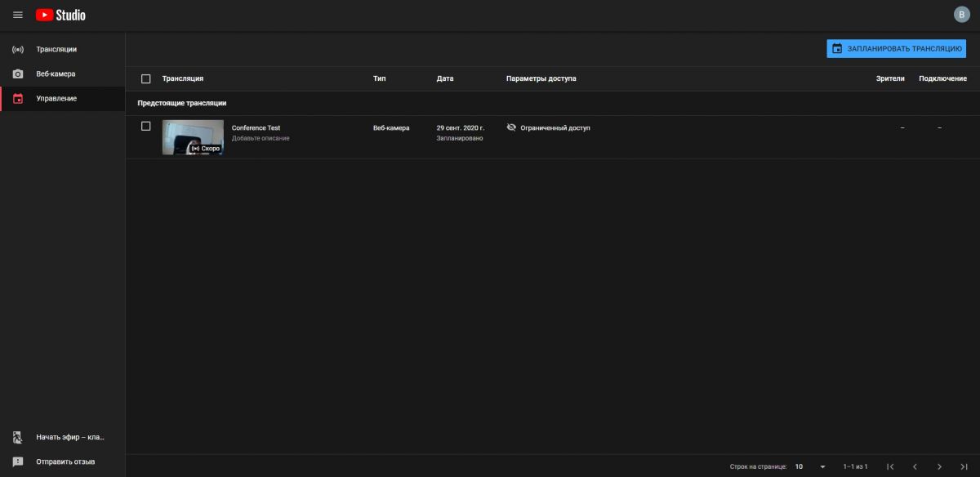The width and height of the screenshot is (980, 477).
Task: Open the hamburger menu
Action: click(18, 15)
